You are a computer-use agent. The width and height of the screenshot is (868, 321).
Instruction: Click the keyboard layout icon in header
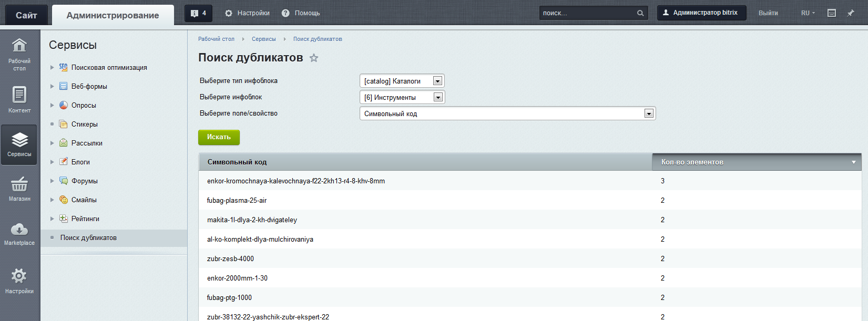coord(832,13)
